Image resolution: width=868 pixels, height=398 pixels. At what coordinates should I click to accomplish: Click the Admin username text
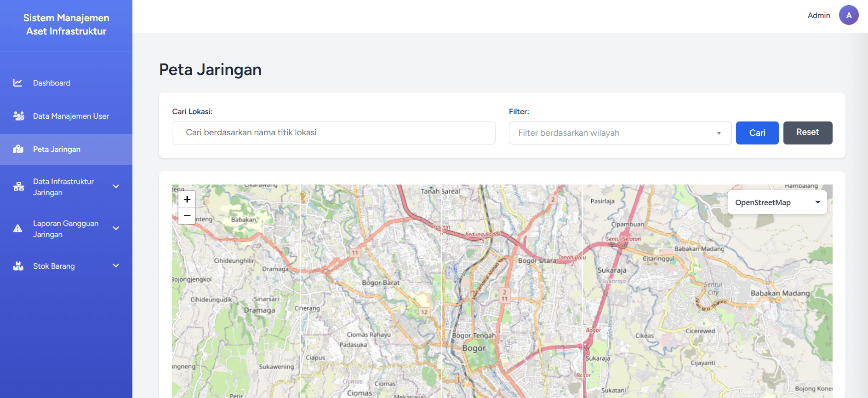tap(819, 15)
